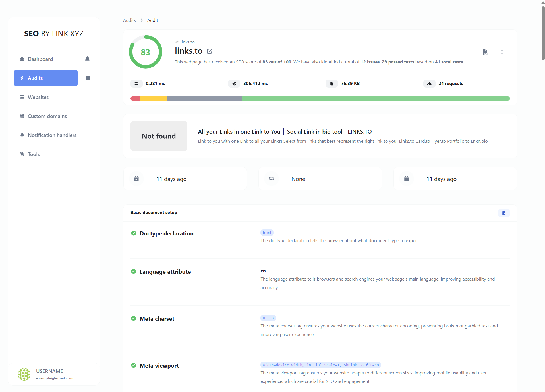The width and height of the screenshot is (545, 392).
Task: Click the Meta viewport passed check icon
Action: click(134, 365)
